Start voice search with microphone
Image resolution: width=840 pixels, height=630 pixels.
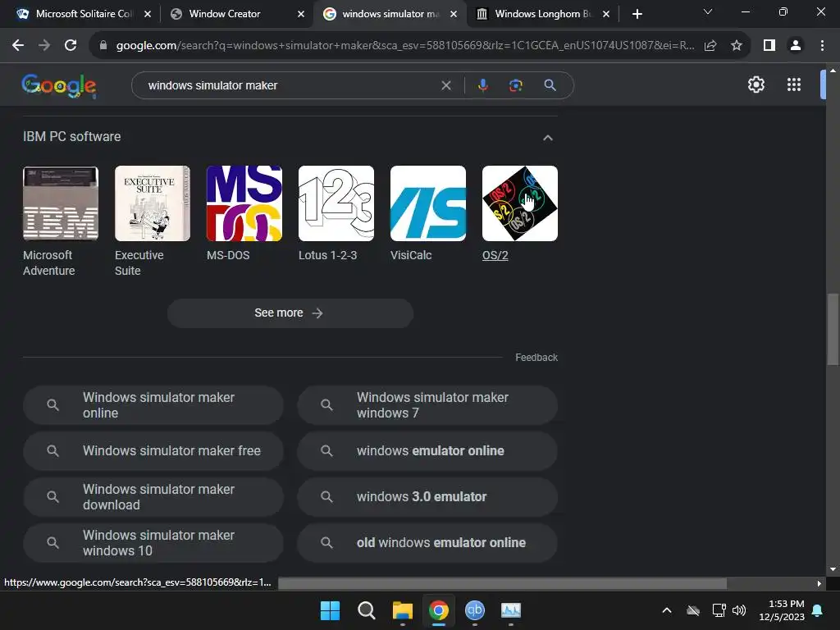click(483, 85)
